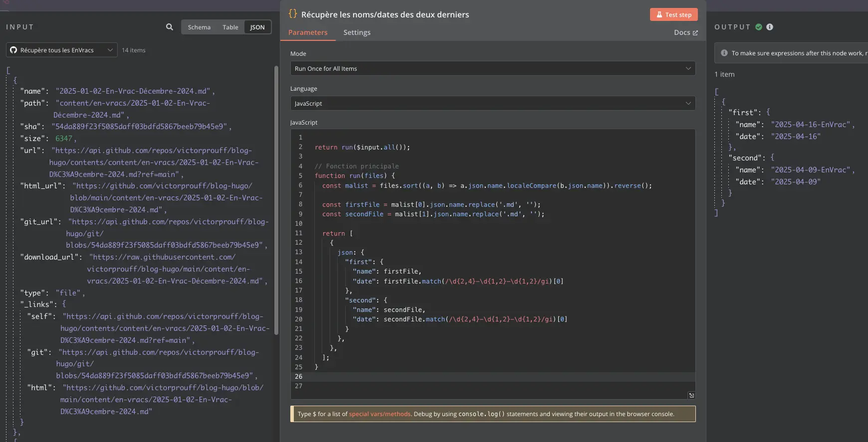Click the OUTPUT panel heading

click(732, 27)
